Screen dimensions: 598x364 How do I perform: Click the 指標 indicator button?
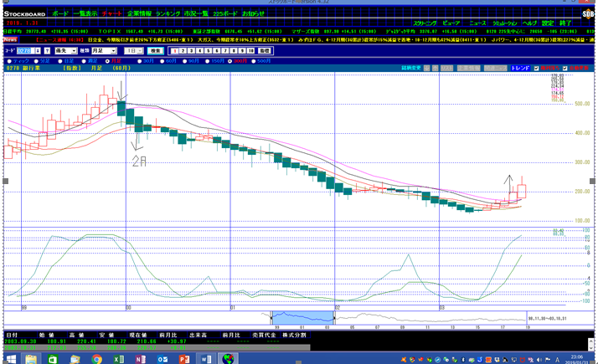pos(265,51)
